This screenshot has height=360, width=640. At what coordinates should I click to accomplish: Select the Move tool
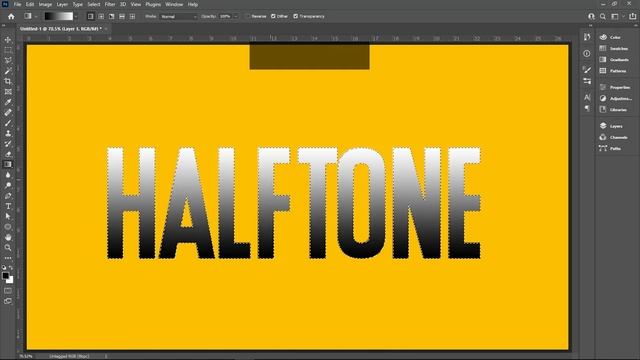tap(8, 40)
